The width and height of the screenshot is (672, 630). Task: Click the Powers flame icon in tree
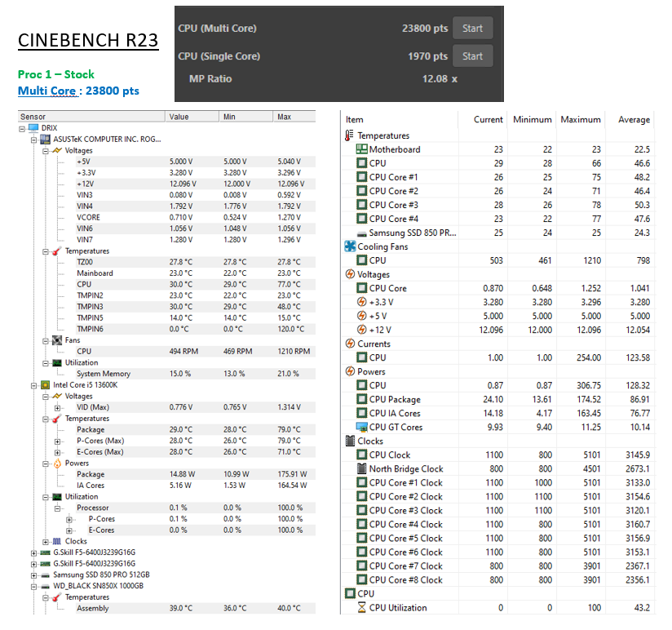tap(57, 464)
